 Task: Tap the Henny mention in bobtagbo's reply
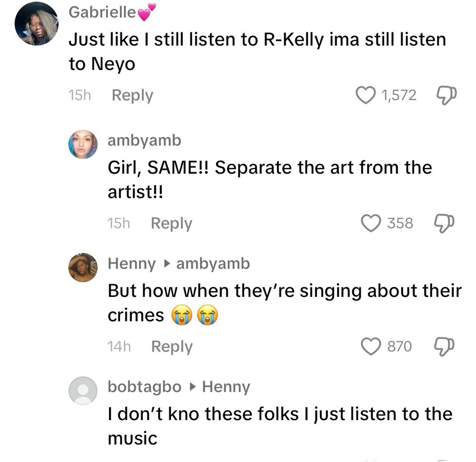226,386
